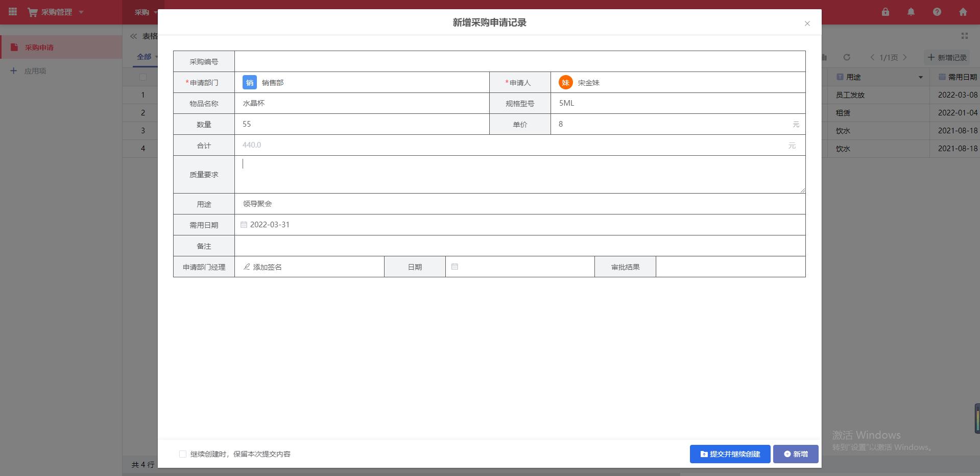Check the select-all checkbox in table header

click(x=143, y=77)
